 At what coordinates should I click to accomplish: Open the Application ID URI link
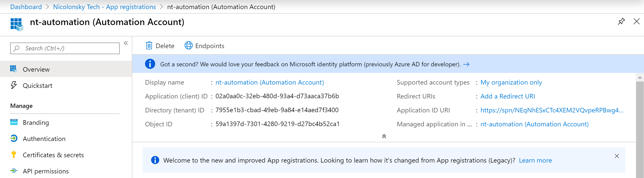tap(552, 110)
